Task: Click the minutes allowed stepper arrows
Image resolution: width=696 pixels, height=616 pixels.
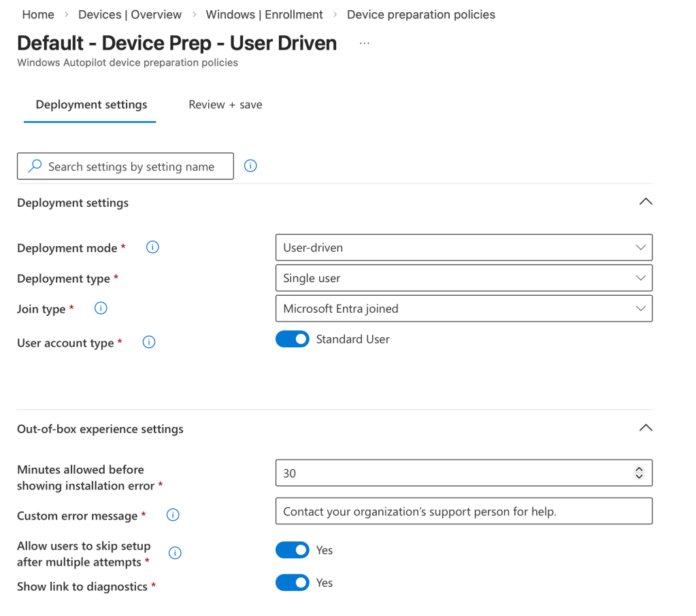Action: click(x=638, y=473)
